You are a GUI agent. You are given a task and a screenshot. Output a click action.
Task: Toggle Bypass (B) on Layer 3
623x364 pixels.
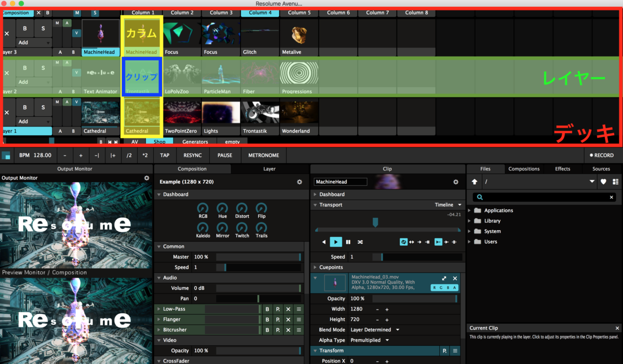24,28
